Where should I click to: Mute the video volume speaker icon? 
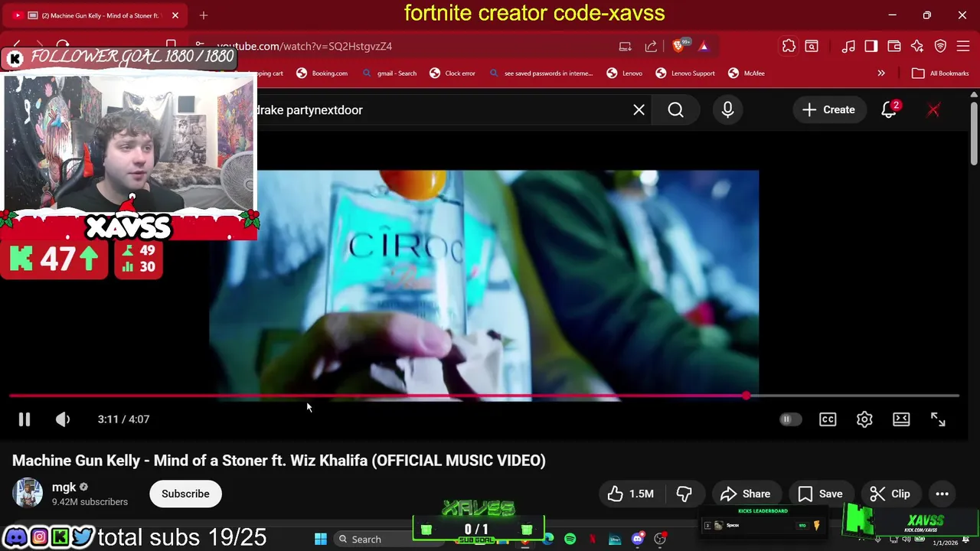(63, 419)
